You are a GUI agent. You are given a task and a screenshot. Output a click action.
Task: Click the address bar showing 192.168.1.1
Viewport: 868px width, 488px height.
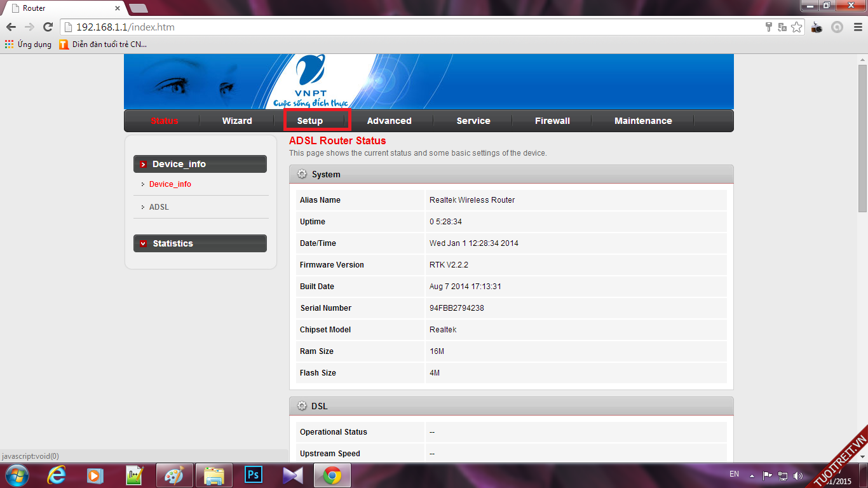coord(381,27)
